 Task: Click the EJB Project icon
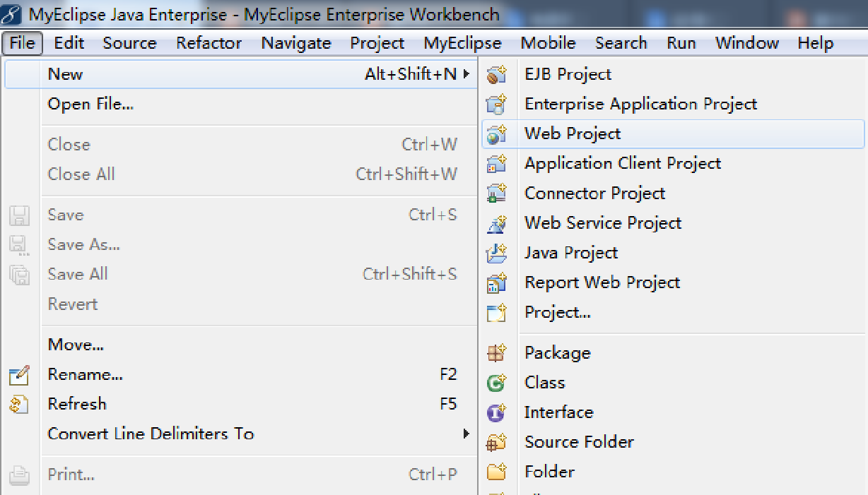[497, 74]
